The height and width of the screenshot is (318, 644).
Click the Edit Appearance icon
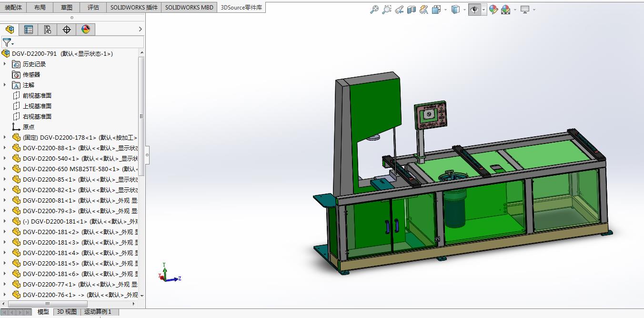click(x=493, y=10)
